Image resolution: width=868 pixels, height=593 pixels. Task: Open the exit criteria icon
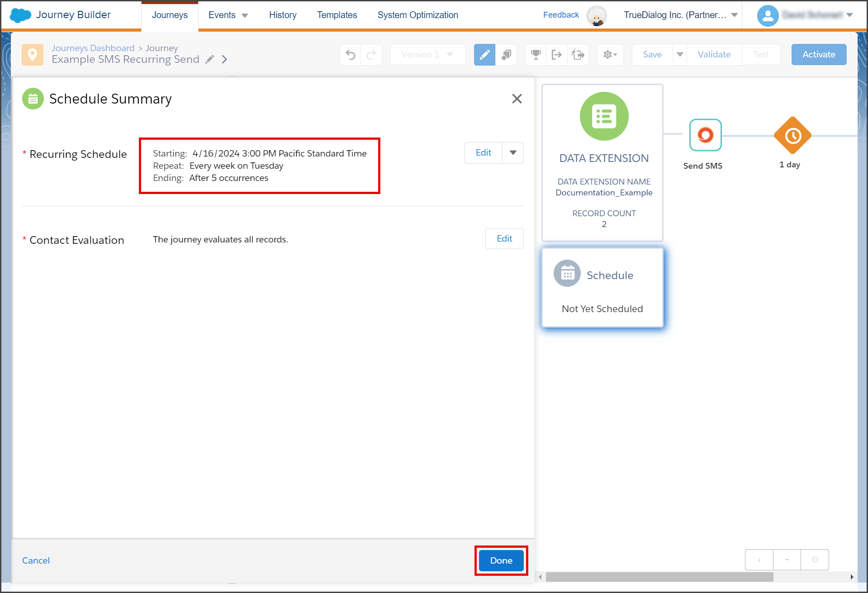557,55
